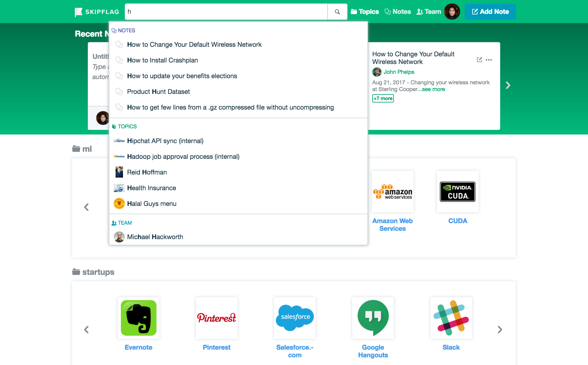Click the Hadoop logo icon
Viewport: 588px width, 365px height.
(x=119, y=157)
